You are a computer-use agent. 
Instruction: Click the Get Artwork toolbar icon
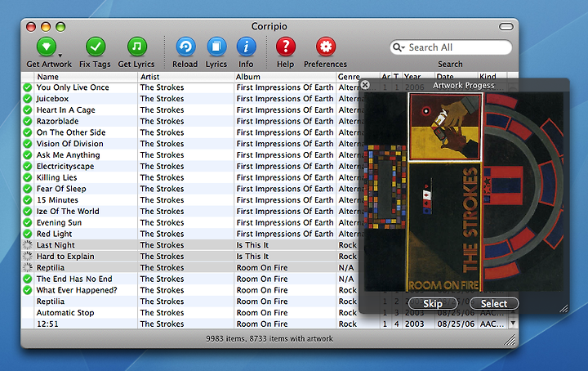coord(46,47)
